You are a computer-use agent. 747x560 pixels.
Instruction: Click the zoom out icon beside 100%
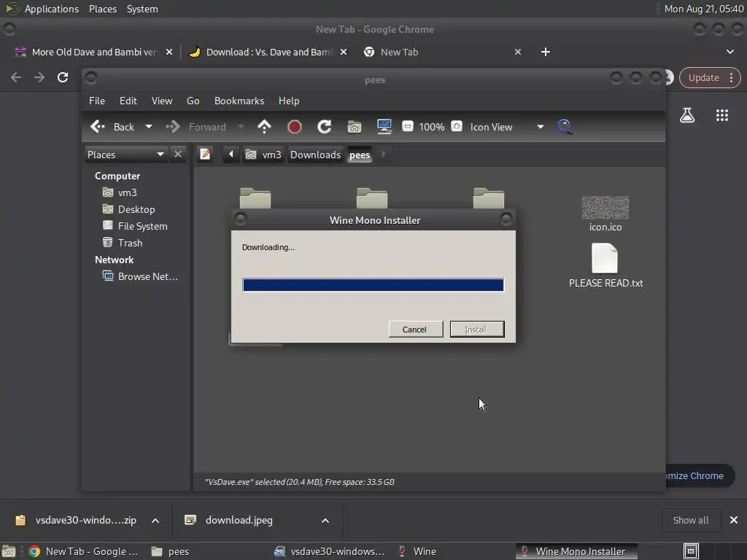(407, 127)
